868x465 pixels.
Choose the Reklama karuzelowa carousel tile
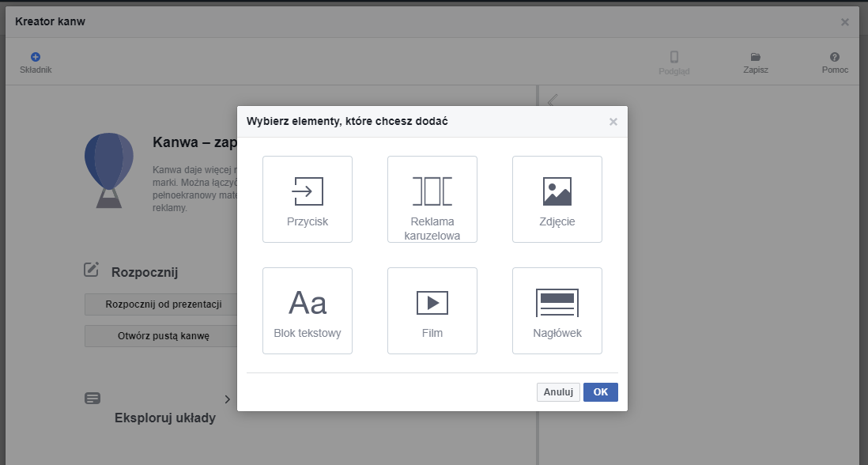[432, 199]
